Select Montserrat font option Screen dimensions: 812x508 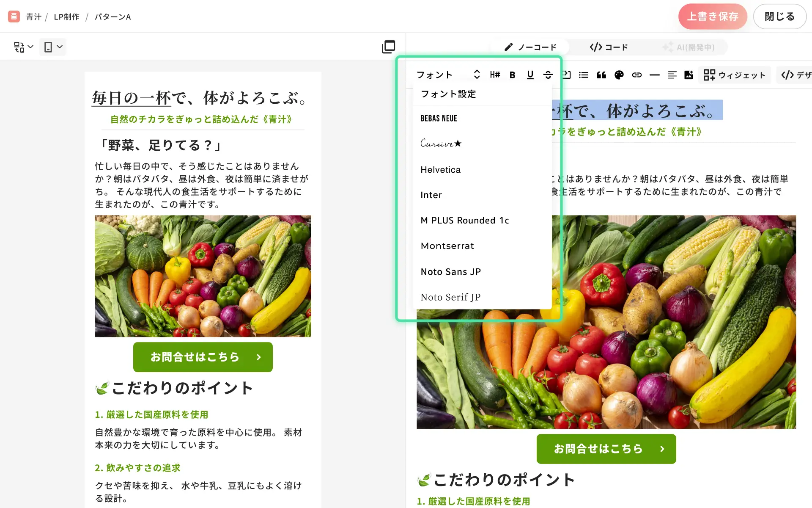447,246
